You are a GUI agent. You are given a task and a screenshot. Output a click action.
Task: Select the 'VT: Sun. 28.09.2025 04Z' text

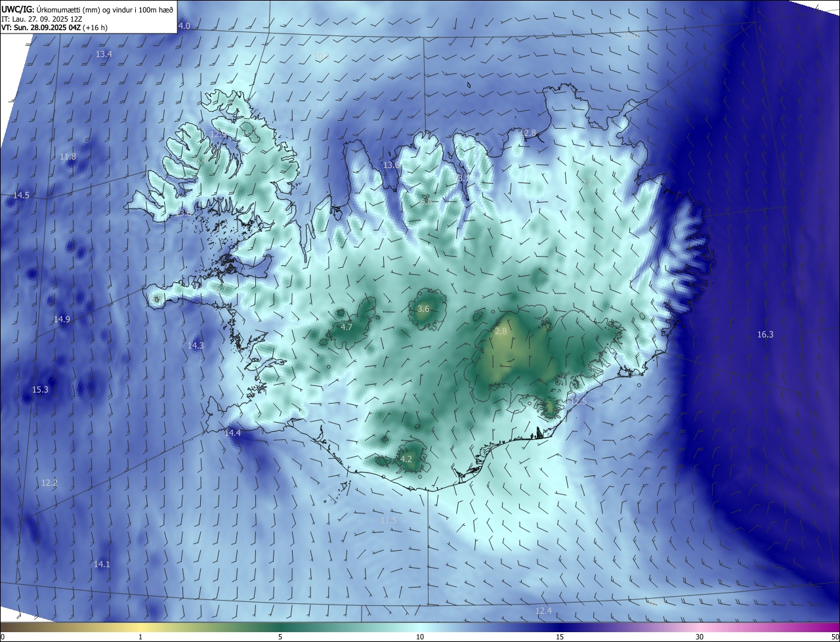[x=41, y=28]
